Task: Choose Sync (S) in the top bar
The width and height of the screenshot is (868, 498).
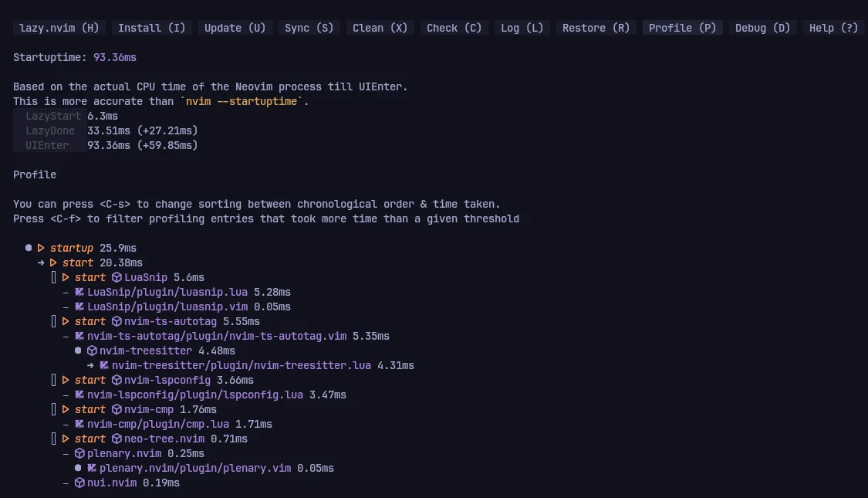Action: pos(309,28)
